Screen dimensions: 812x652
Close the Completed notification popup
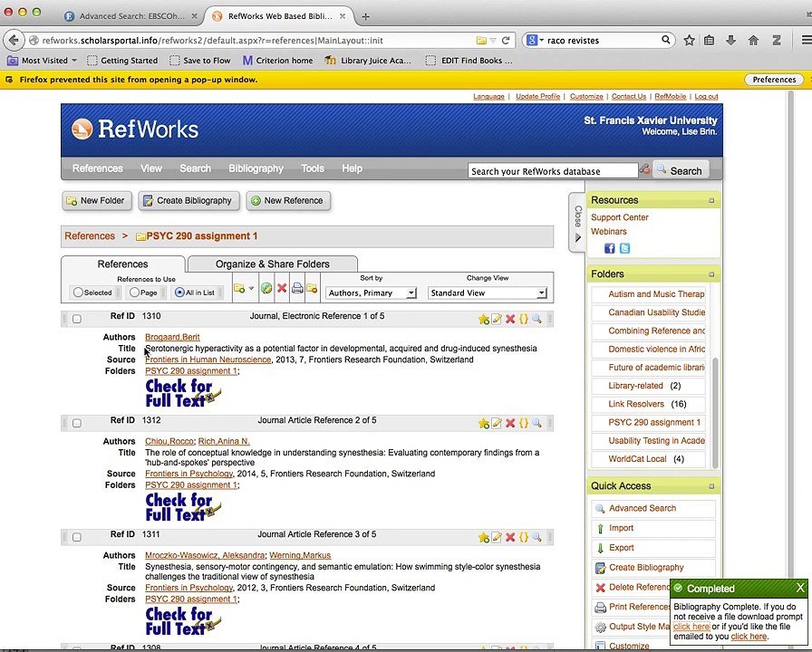click(800, 588)
